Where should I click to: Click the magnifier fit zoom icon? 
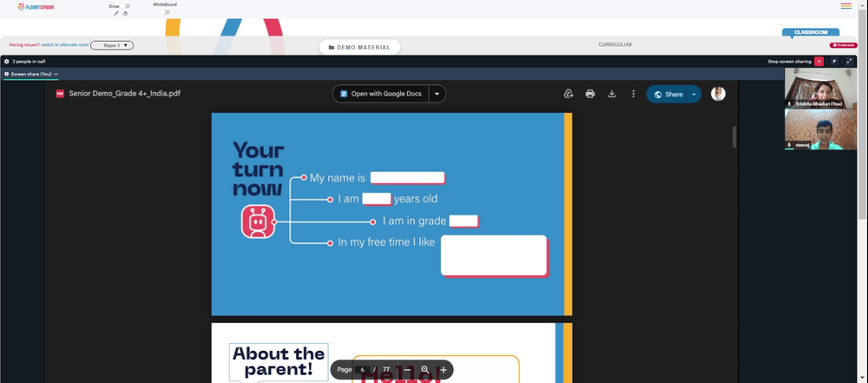click(425, 370)
